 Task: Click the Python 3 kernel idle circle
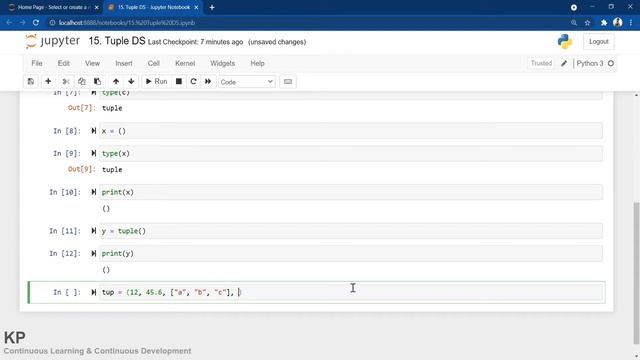pos(611,63)
